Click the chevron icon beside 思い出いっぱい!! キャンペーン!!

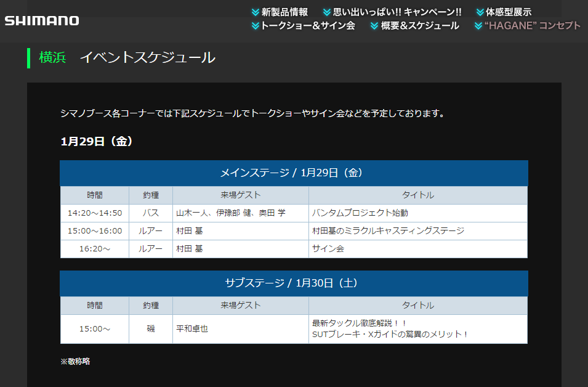pyautogui.click(x=326, y=12)
